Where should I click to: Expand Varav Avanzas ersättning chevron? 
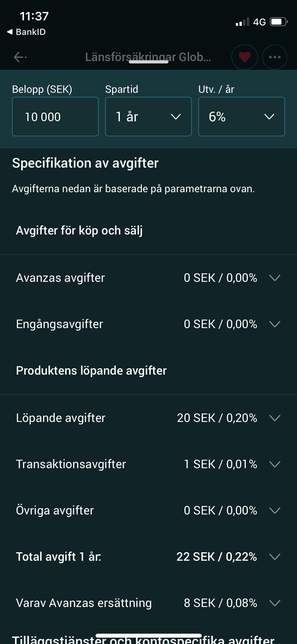(x=275, y=603)
